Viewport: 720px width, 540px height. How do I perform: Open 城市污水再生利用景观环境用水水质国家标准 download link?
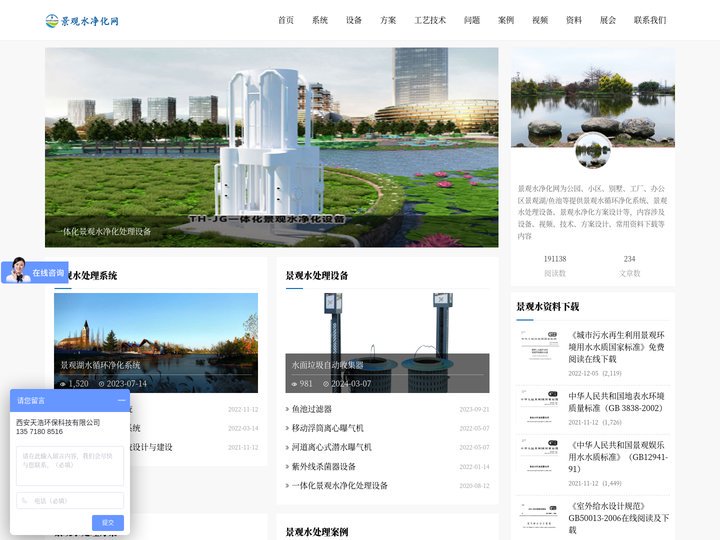[616, 347]
